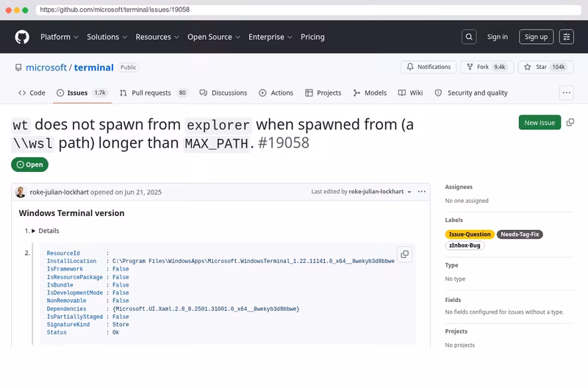Click Sign in
This screenshot has width=588, height=388.
[x=498, y=37]
